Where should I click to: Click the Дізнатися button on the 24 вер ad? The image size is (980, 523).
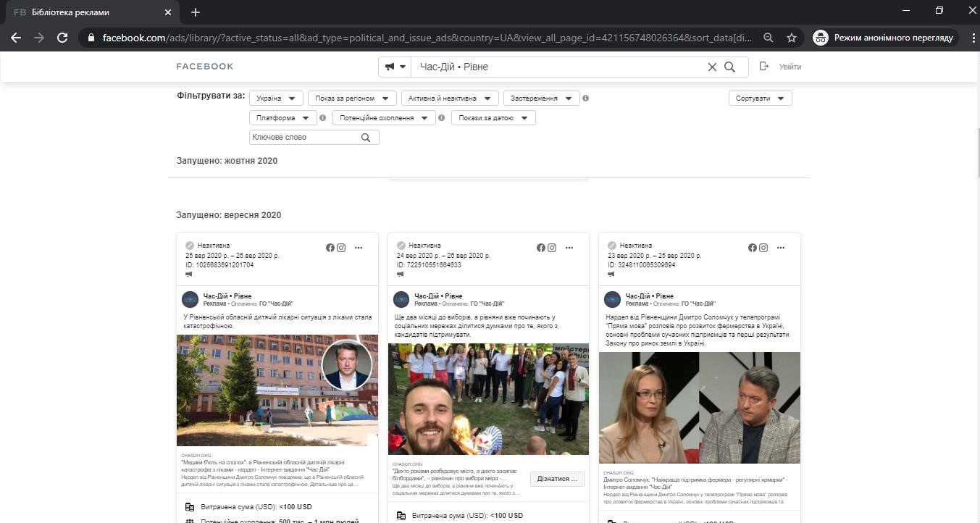tap(557, 479)
